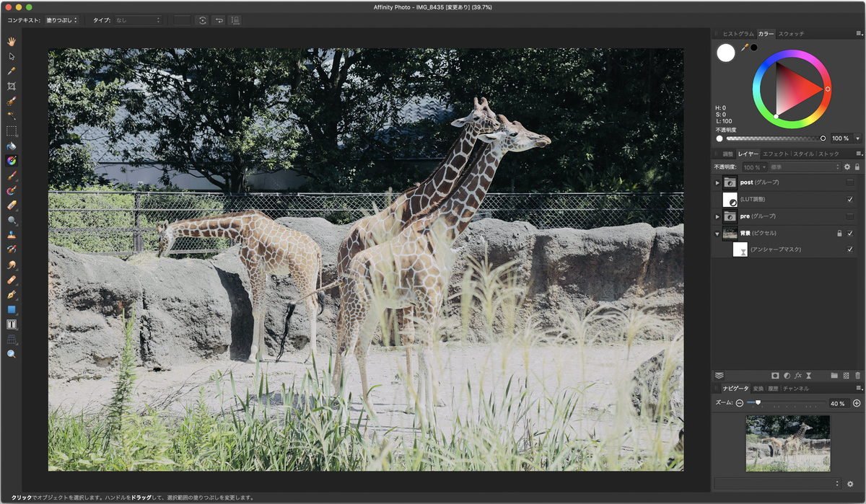Enable visibility of post group layer
The width and height of the screenshot is (866, 504).
(849, 182)
